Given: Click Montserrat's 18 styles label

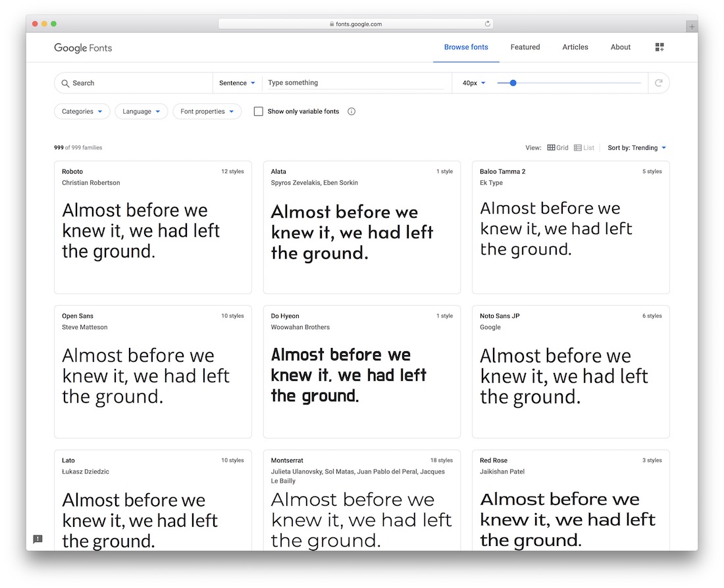Looking at the screenshot, I should pyautogui.click(x=442, y=460).
